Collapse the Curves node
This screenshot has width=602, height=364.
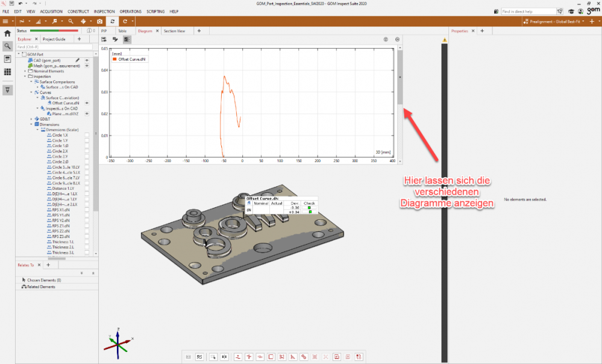[x=31, y=93]
